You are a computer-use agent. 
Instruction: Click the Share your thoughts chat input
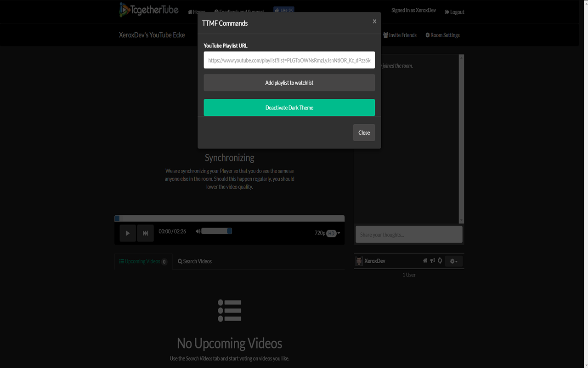coord(409,235)
